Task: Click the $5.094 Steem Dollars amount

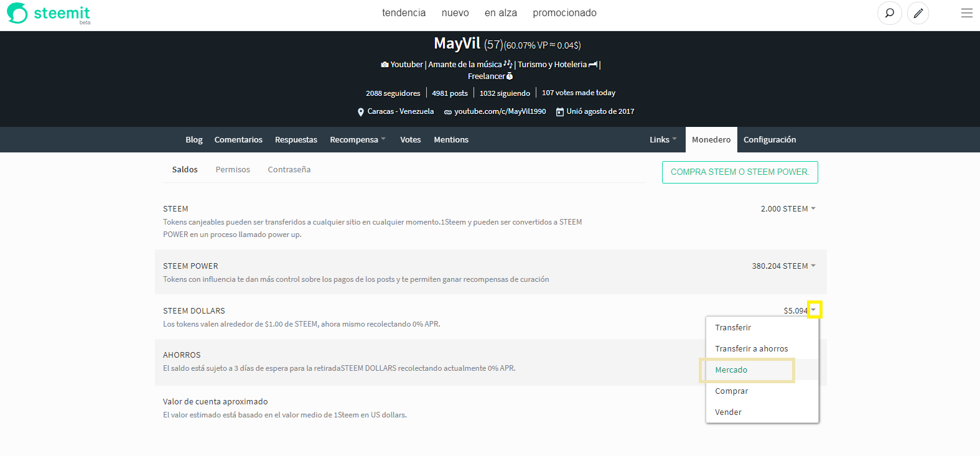Action: 796,310
